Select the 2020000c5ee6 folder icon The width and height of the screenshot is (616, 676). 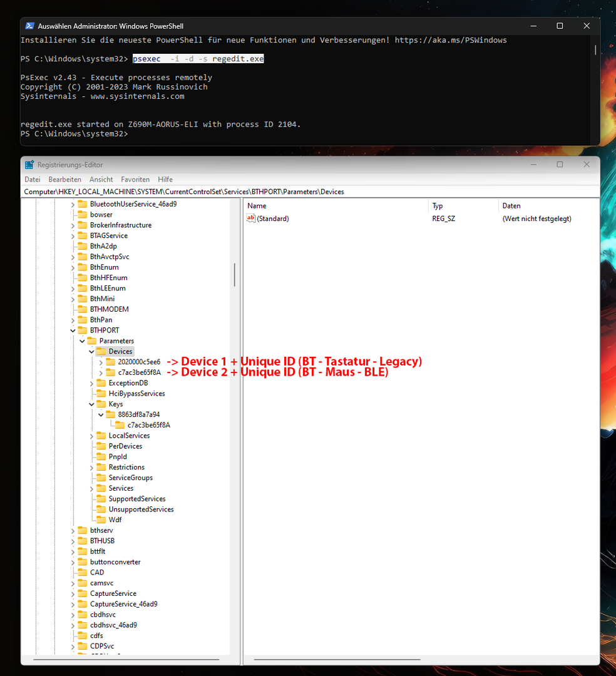point(110,362)
